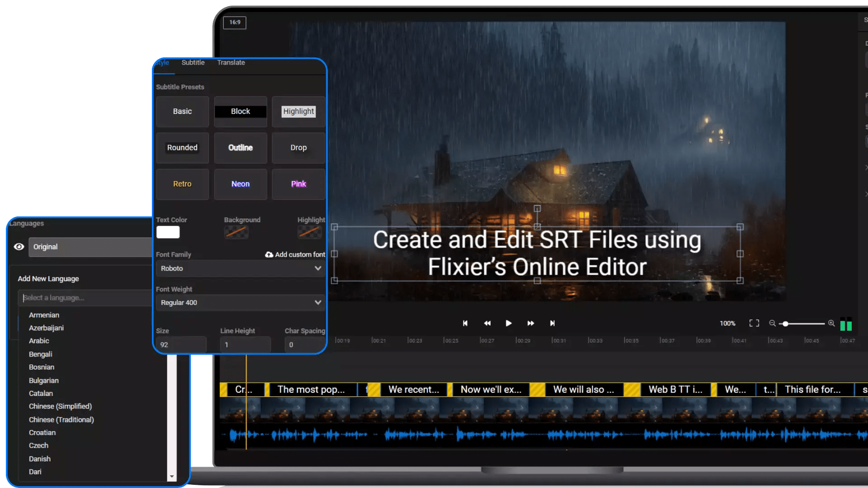Switch to the Translate tab
This screenshot has width=868, height=488.
click(231, 62)
